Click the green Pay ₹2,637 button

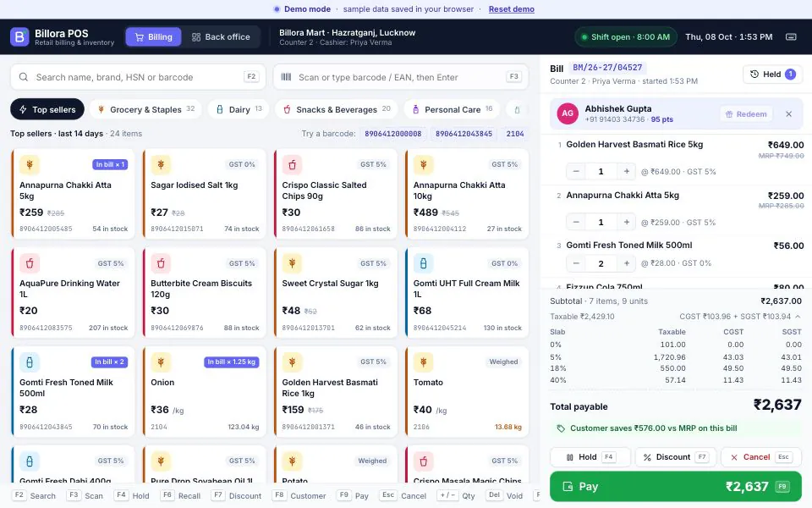tap(676, 486)
